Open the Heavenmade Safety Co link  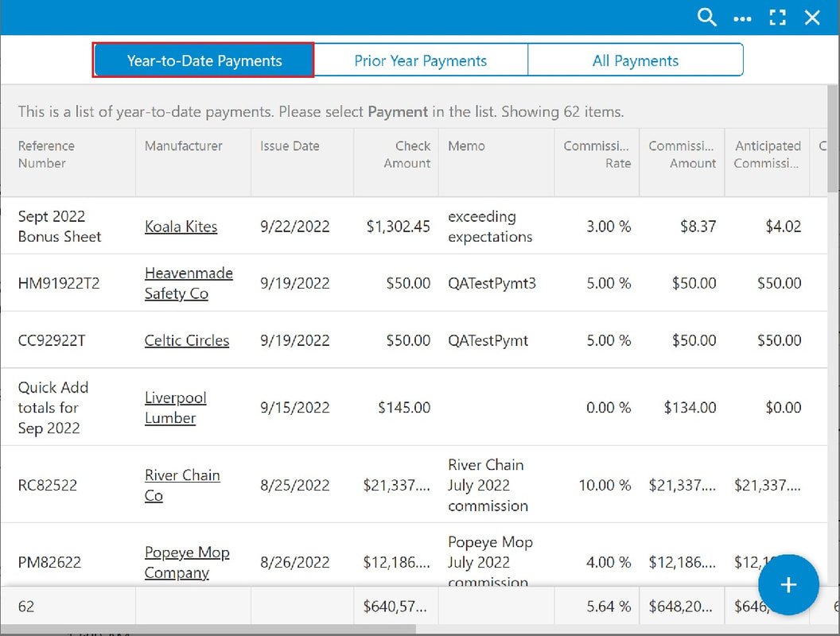[189, 283]
